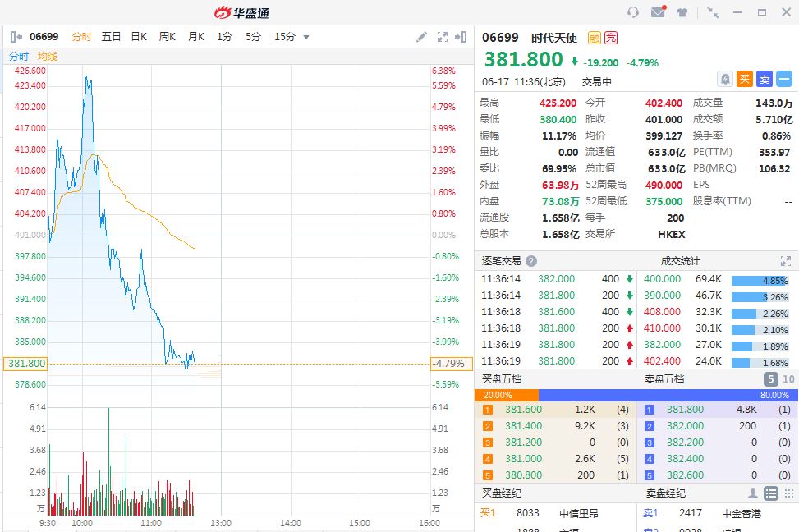Expand the 成交统计 panel fullscreen
This screenshot has width=799, height=532.
point(786,261)
